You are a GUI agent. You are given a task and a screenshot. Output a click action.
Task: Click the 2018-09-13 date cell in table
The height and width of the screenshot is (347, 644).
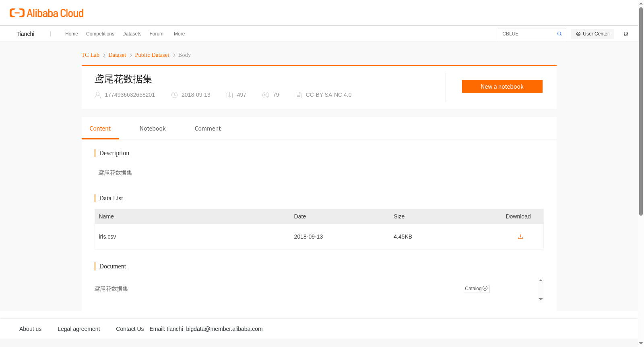click(308, 237)
